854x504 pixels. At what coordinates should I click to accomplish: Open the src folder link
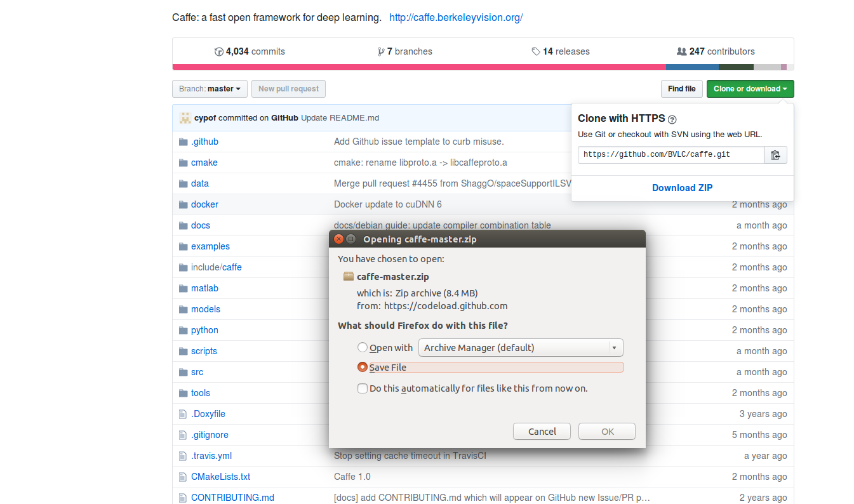point(197,372)
